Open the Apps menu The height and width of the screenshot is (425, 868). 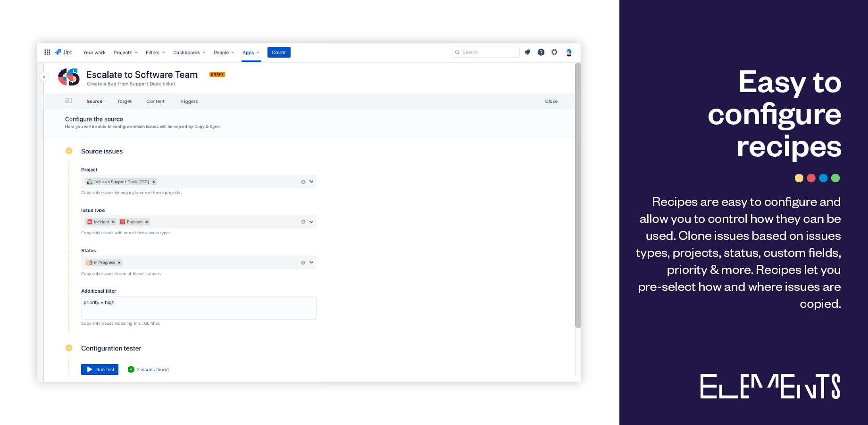251,52
